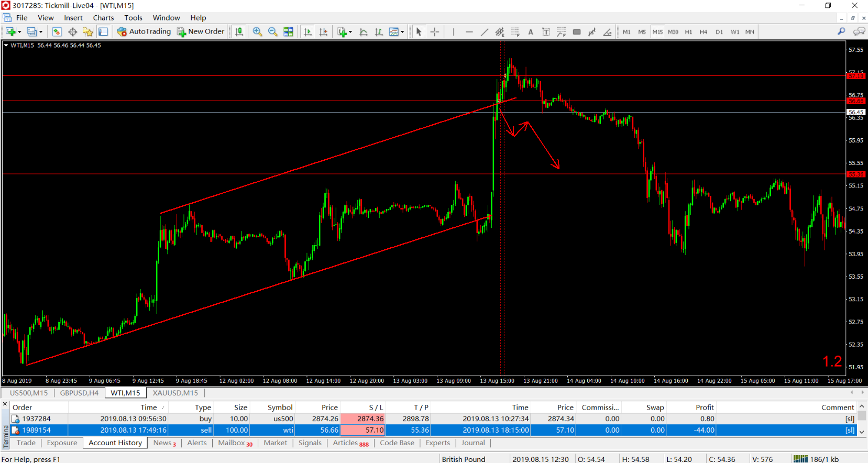Screen dimensions: 868x463
Task: Open the Insert menu
Action: [x=73, y=18]
